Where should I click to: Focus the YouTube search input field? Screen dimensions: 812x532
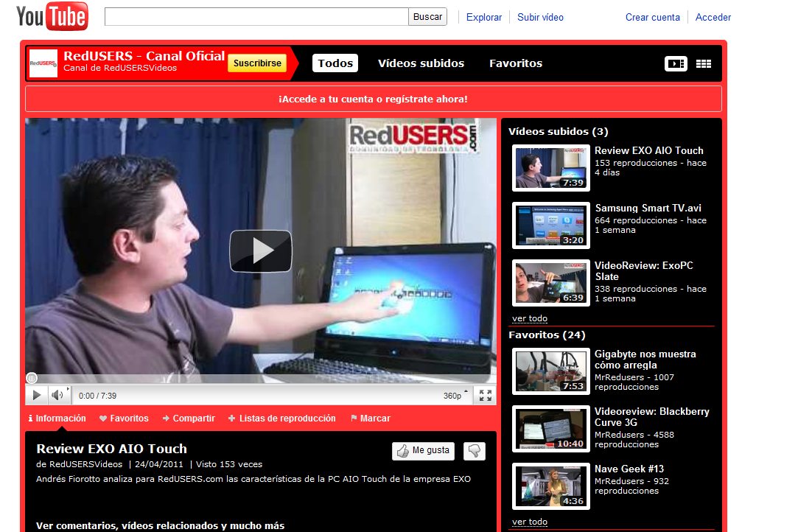(256, 16)
